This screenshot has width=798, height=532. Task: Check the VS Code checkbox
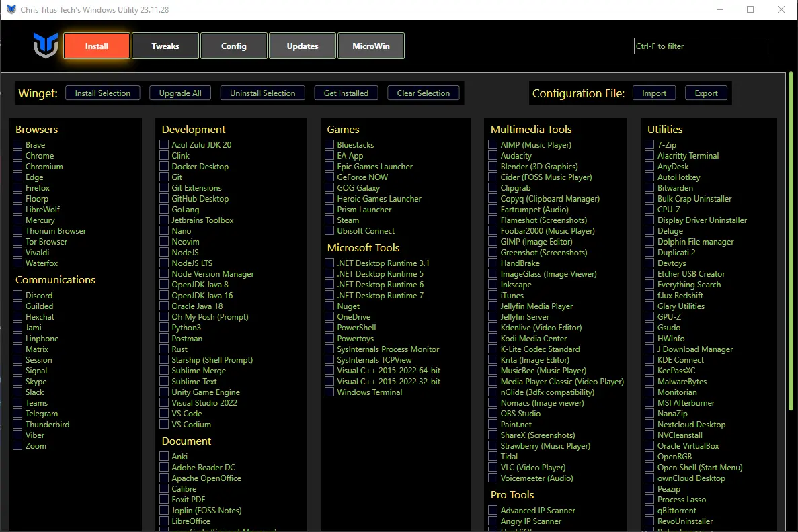tap(164, 414)
